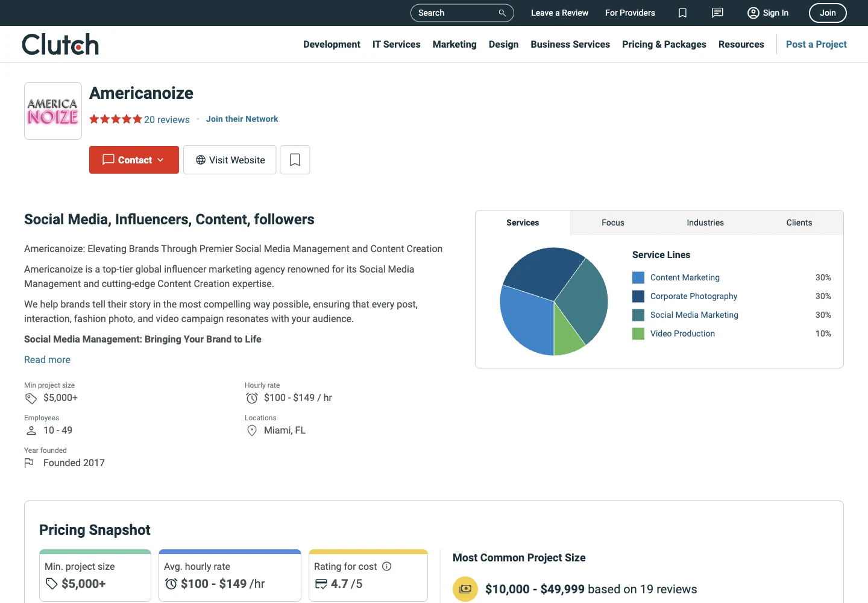The image size is (868, 603).
Task: Click the search magnifier icon
Action: (x=502, y=13)
